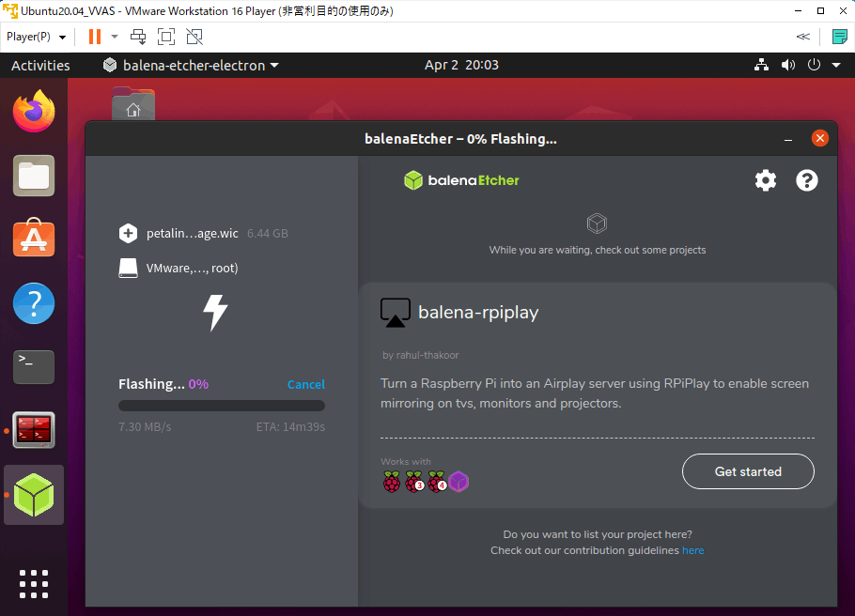The width and height of the screenshot is (855, 616).
Task: Collapse the VMware toolbar double arrows
Action: pyautogui.click(x=802, y=37)
